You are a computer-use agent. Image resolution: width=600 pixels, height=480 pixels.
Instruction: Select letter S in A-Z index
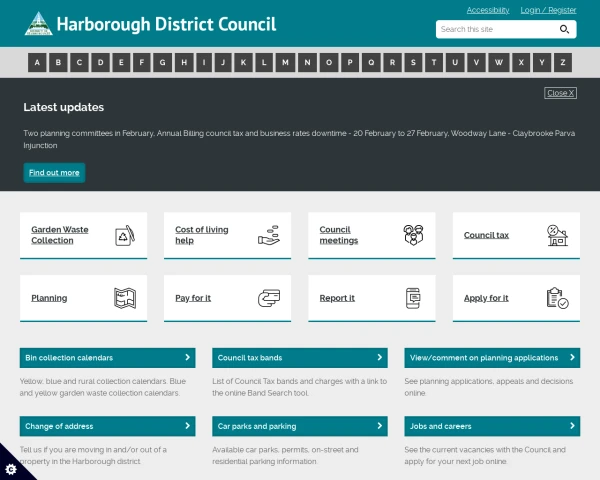(x=413, y=62)
